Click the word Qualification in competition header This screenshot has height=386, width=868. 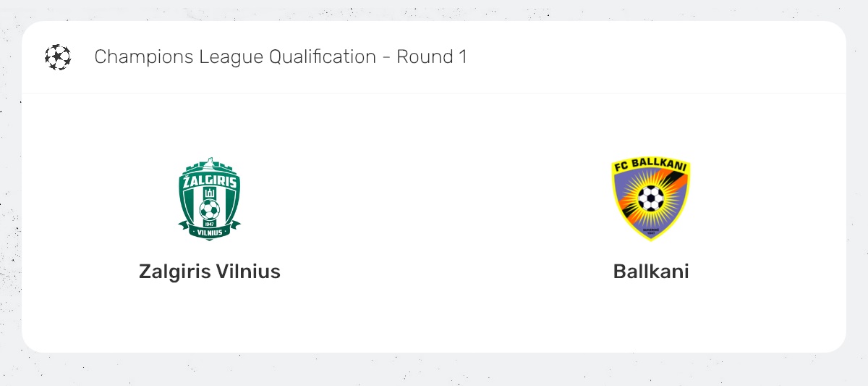323,57
